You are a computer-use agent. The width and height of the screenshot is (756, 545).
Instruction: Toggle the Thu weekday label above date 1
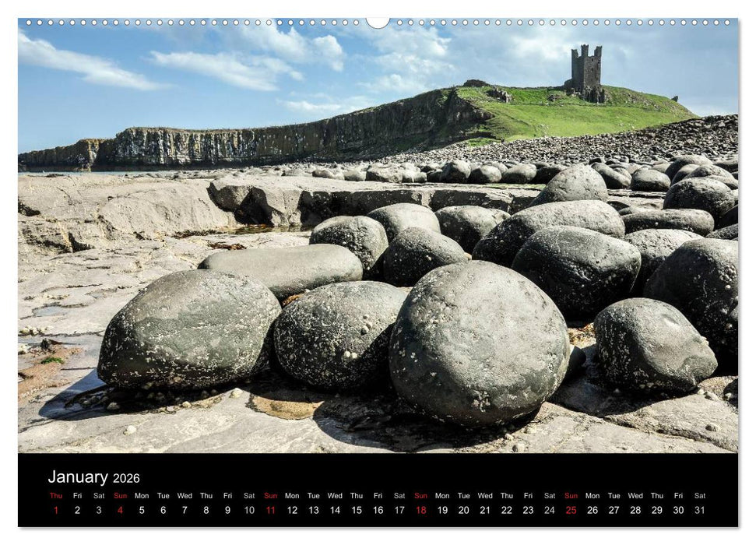55,495
